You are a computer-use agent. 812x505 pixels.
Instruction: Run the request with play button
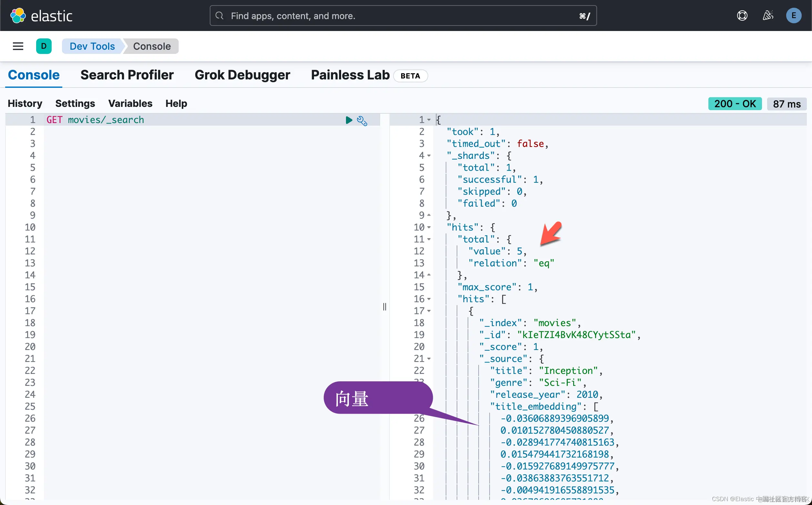pyautogui.click(x=349, y=120)
